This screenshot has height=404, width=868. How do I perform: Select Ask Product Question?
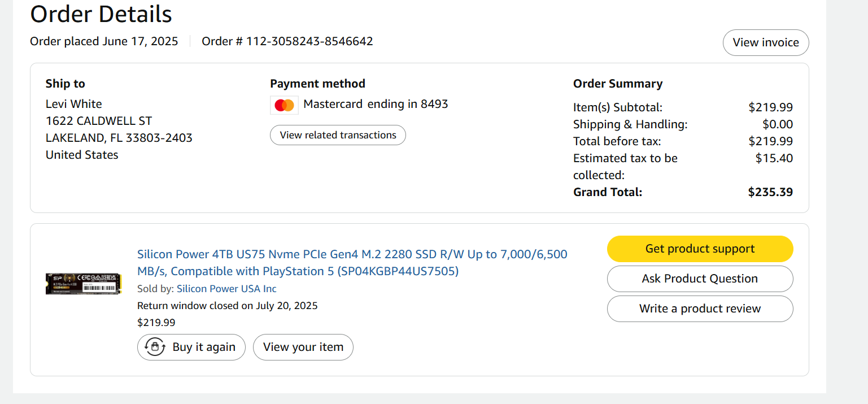coord(700,279)
